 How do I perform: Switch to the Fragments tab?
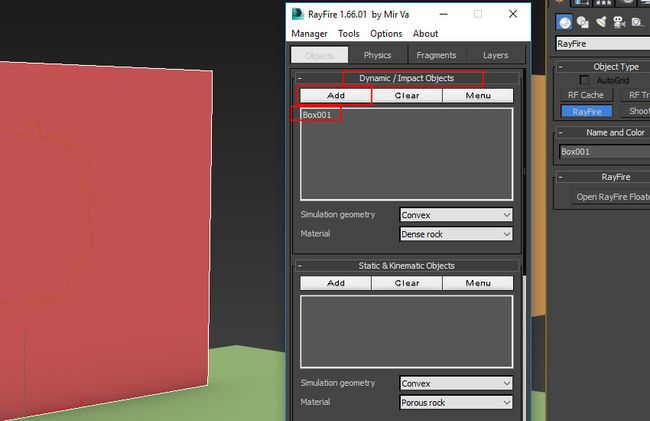(436, 55)
